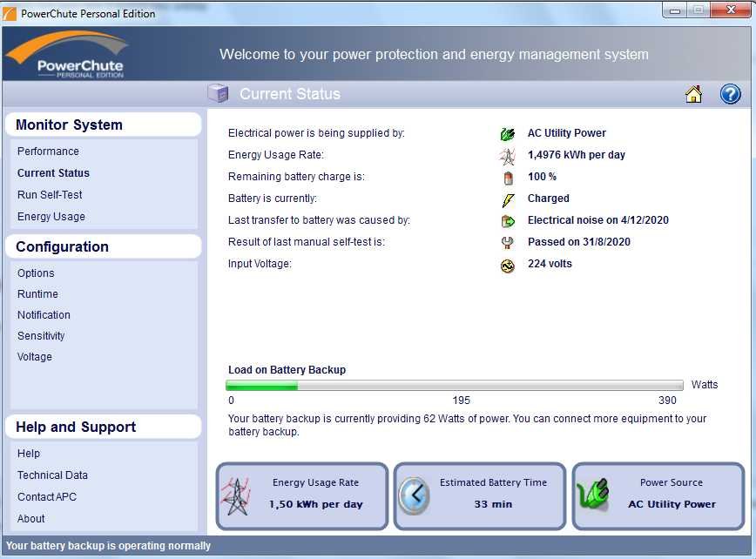Viewport: 756px width, 559px height.
Task: Click the lightning bolt icon beside Charged
Action: coord(508,199)
